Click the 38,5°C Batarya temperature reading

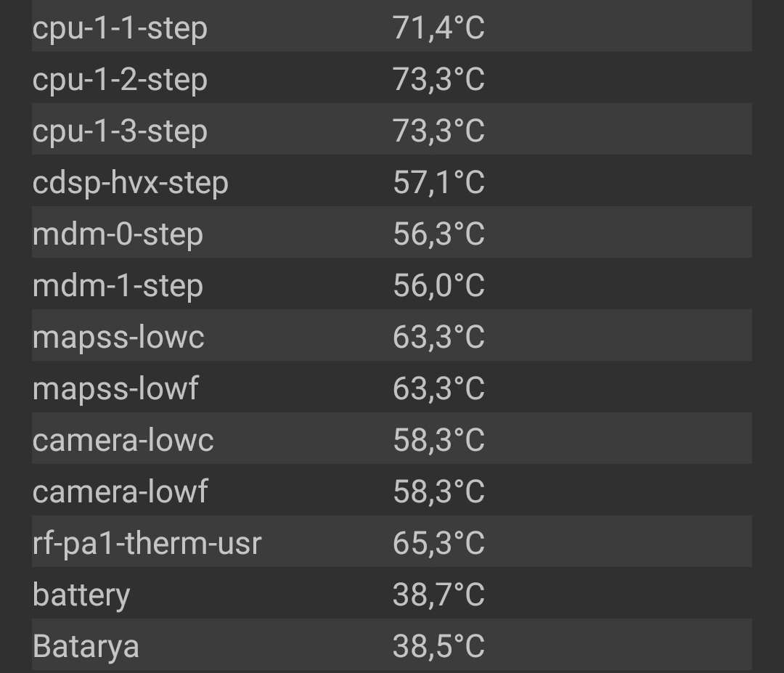tap(438, 647)
